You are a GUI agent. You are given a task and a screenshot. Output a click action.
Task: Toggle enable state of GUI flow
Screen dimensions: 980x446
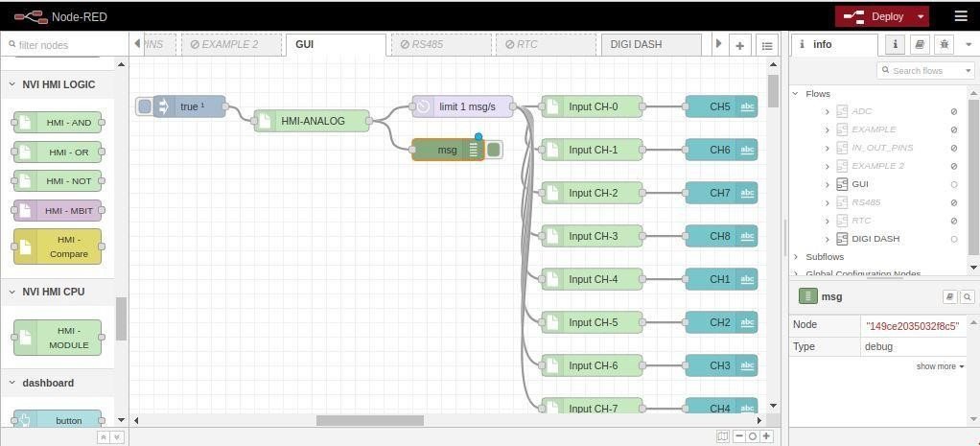click(953, 184)
